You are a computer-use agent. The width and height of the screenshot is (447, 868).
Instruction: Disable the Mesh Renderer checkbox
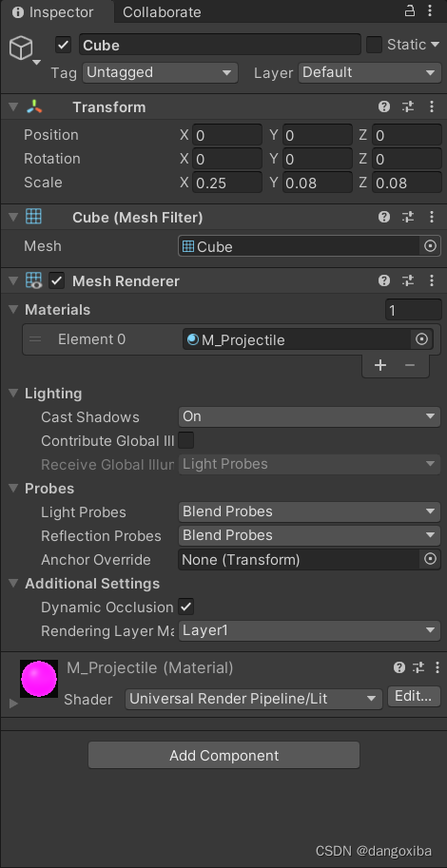[57, 280]
